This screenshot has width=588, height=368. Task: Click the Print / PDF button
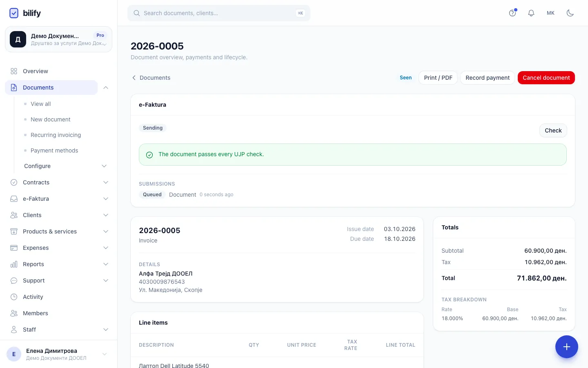tap(438, 78)
